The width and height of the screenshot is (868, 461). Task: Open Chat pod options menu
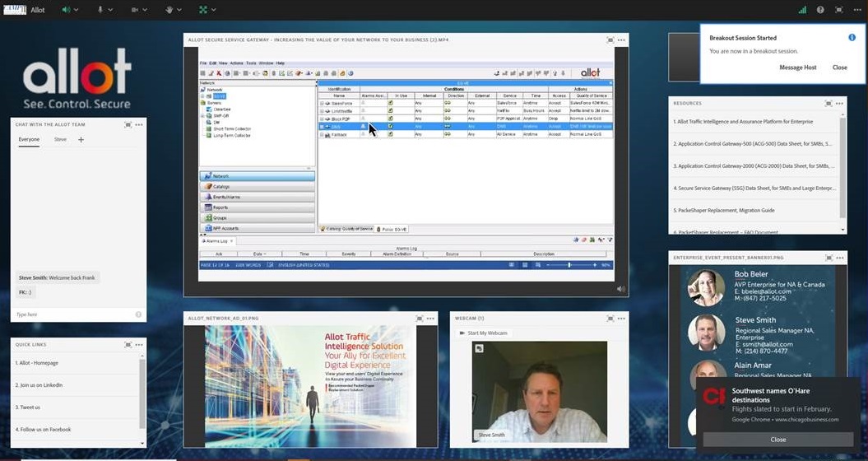139,124
